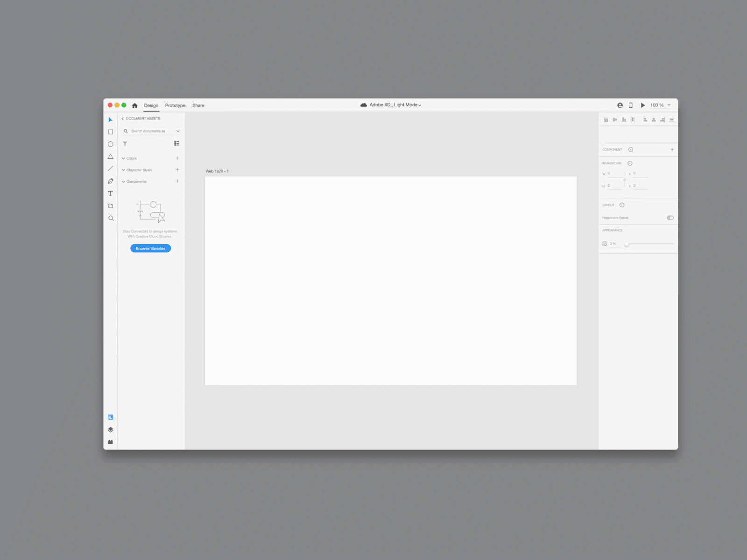Open the search documents dropdown arrow

tap(178, 131)
